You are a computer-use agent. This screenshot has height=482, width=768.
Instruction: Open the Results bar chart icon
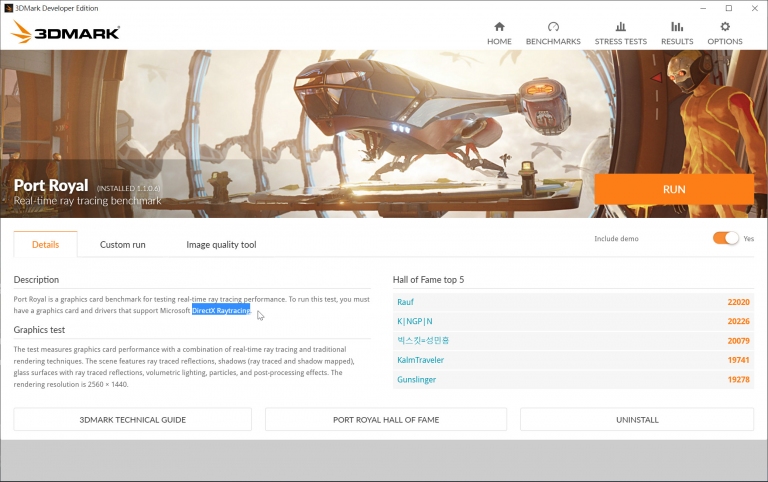[677, 26]
